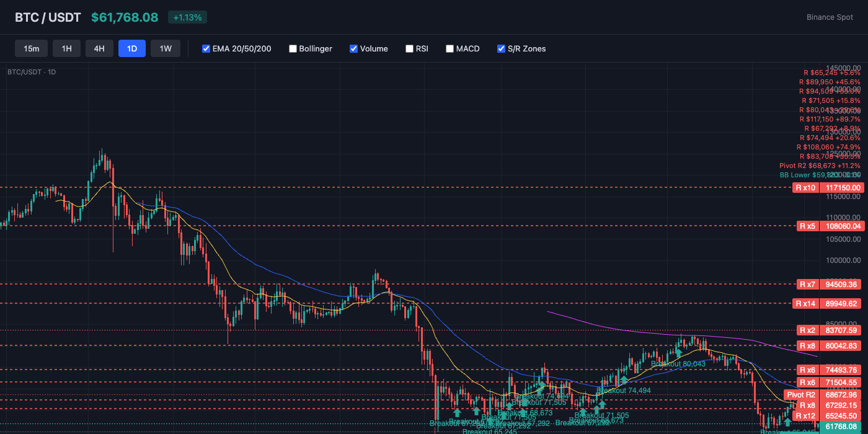Uncheck the S/R Zones checkbox
Viewport: 868px width, 434px height.
tap(501, 48)
